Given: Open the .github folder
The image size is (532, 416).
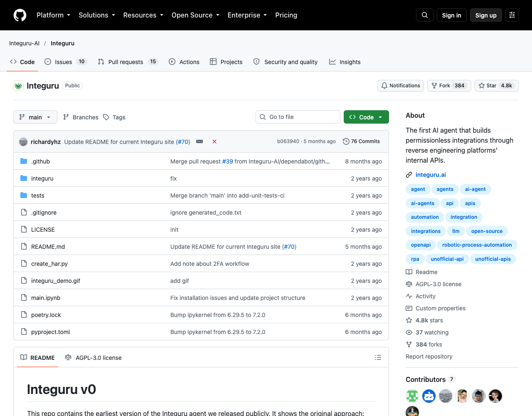Looking at the screenshot, I should pos(40,161).
